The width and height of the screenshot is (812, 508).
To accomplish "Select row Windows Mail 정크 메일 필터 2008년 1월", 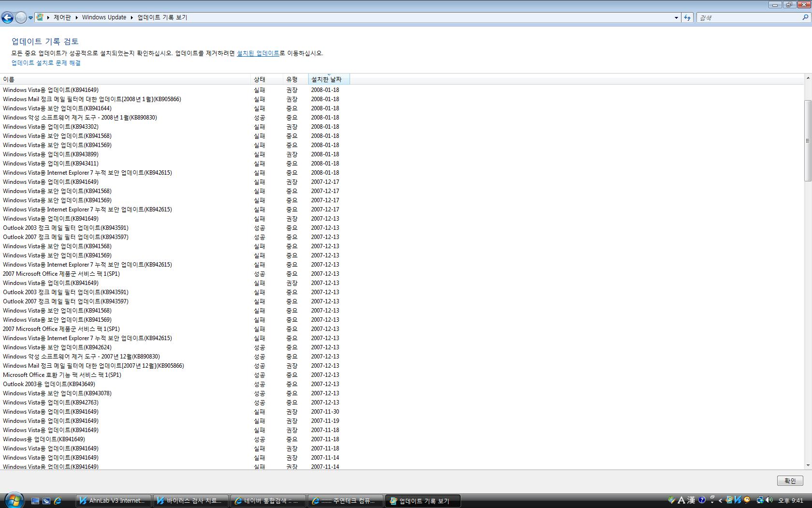I will coord(175,99).
